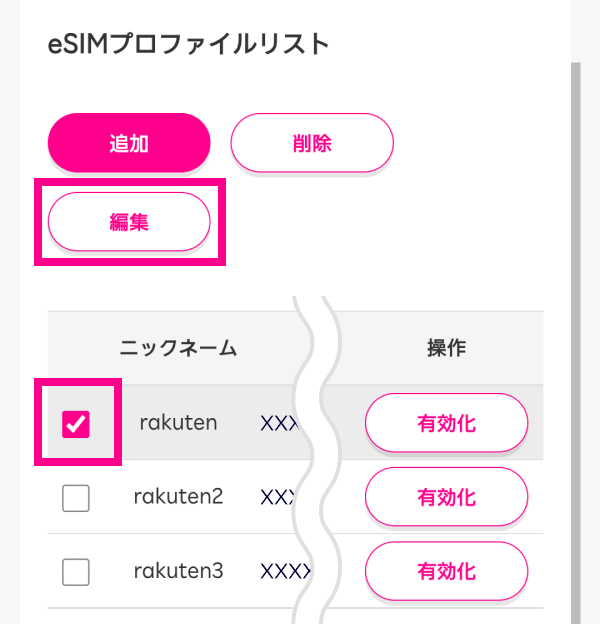This screenshot has height=624, width=600.
Task: Select the rakuten nickname text
Action: point(178,423)
